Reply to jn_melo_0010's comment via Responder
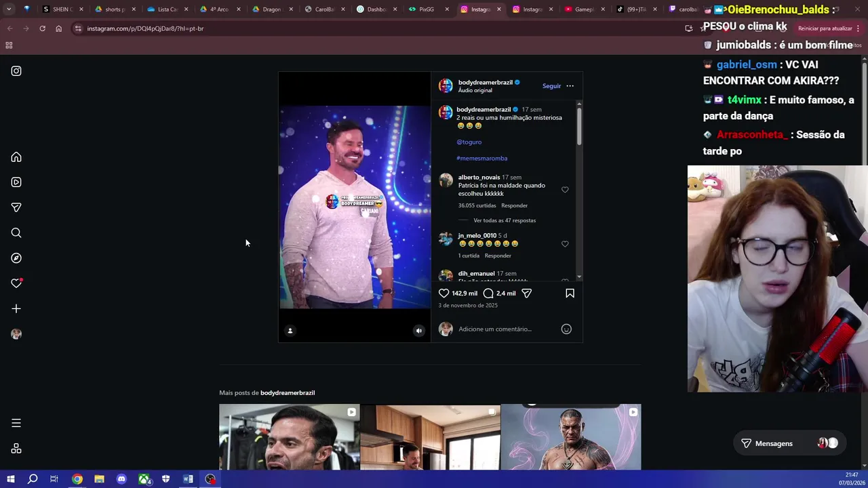Viewport: 868px width, 488px height. pyautogui.click(x=498, y=256)
